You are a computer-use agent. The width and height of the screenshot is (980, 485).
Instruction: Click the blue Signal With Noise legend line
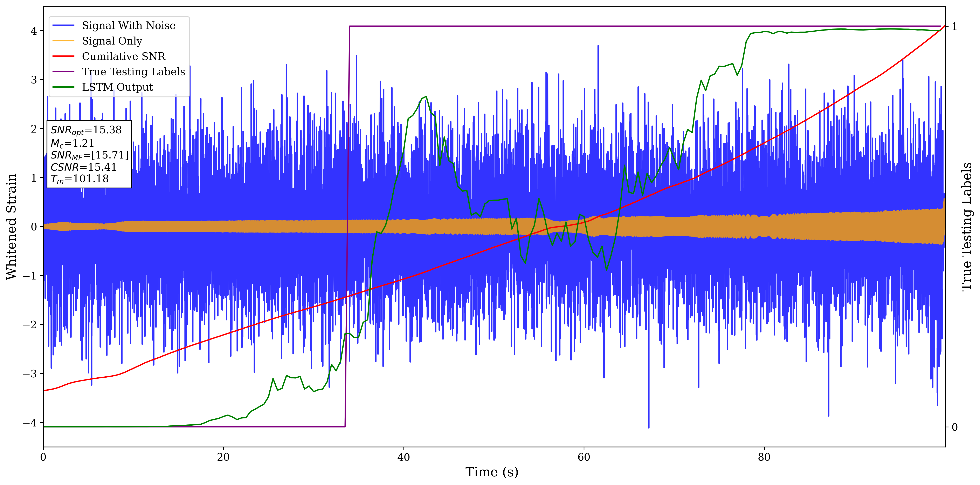63,26
